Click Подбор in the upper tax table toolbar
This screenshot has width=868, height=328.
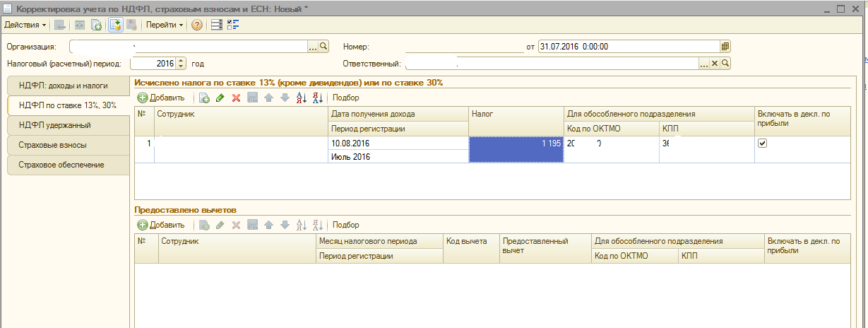[345, 98]
